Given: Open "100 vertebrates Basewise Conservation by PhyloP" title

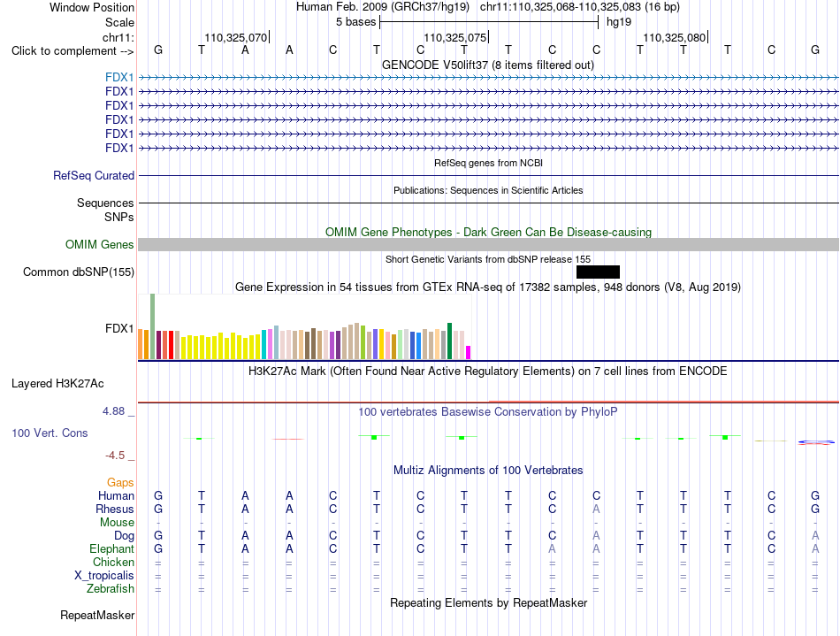Looking at the screenshot, I should click(488, 412).
